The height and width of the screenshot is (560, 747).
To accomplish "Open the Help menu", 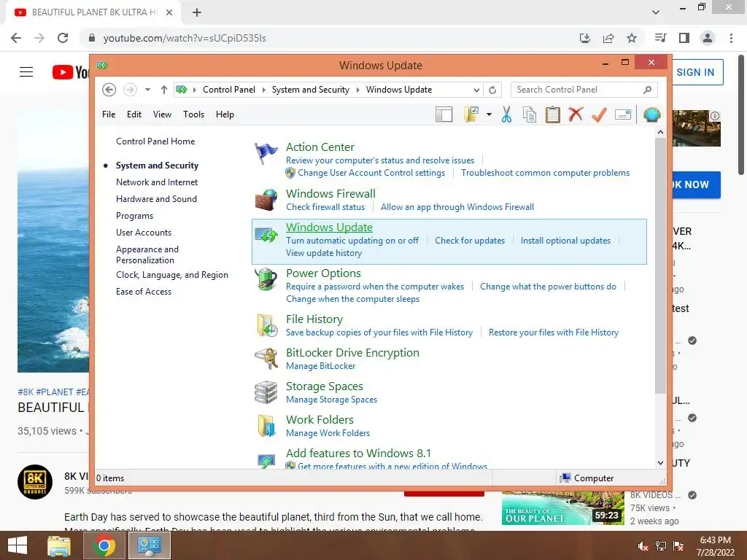I will click(225, 114).
